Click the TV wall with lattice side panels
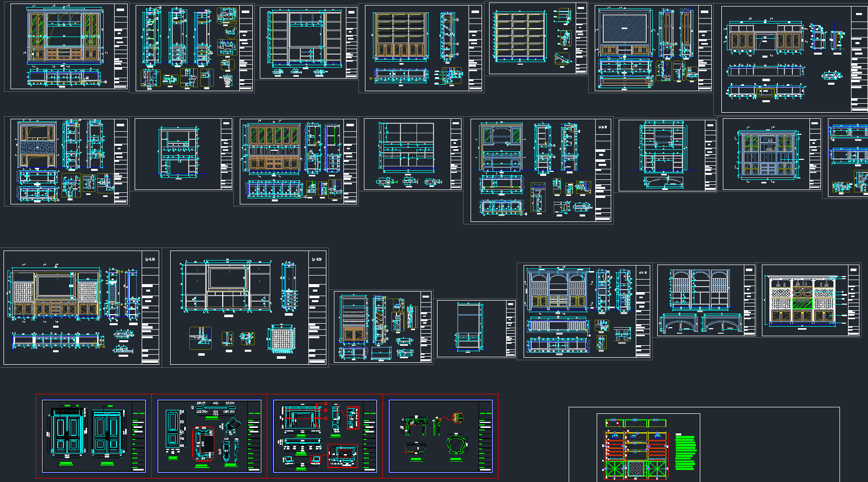Screen dimensions: 868x482 (x=55, y=293)
